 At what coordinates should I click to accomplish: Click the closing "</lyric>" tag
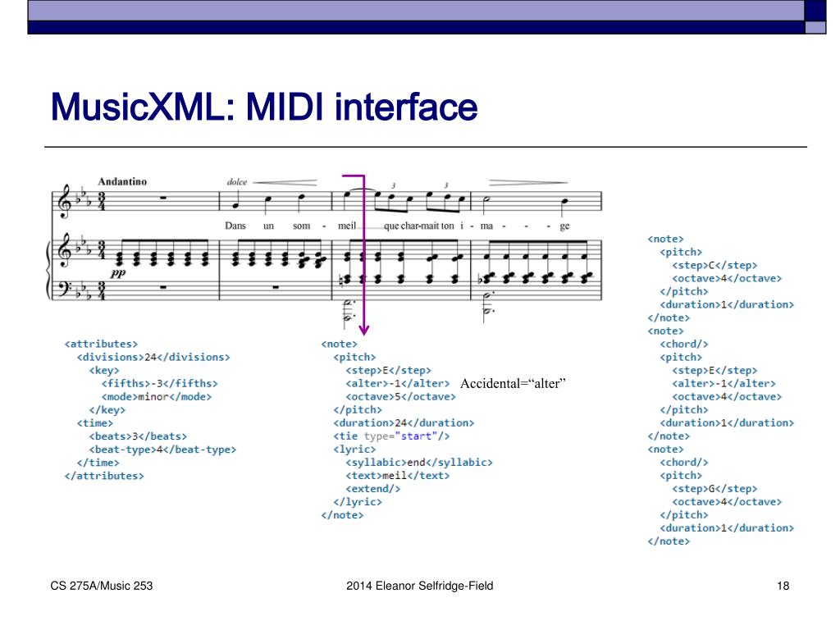click(x=358, y=502)
